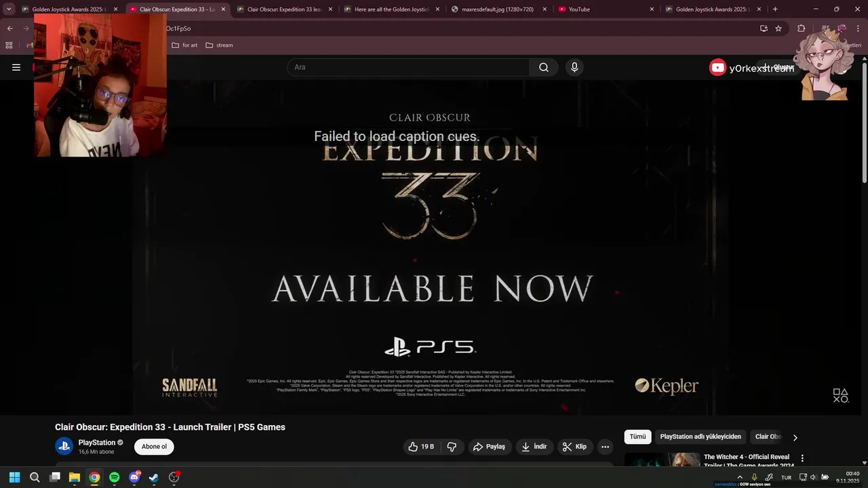Open TUR keyboard language switcher

coord(786,477)
